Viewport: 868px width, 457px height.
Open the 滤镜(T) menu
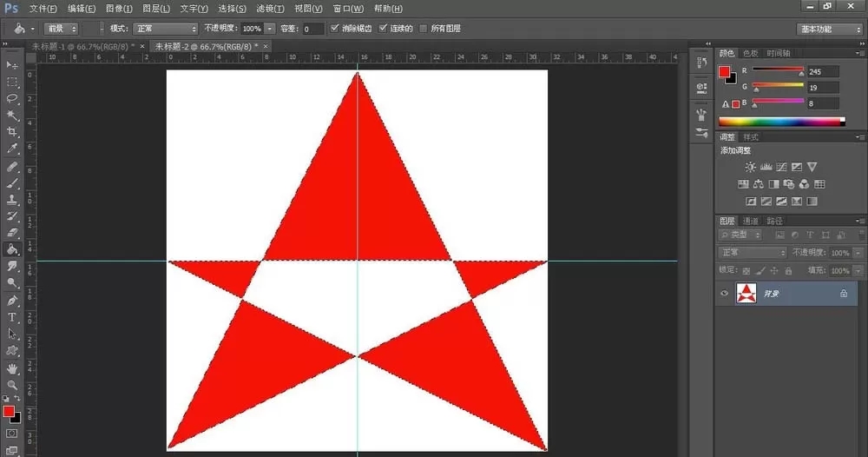[270, 9]
